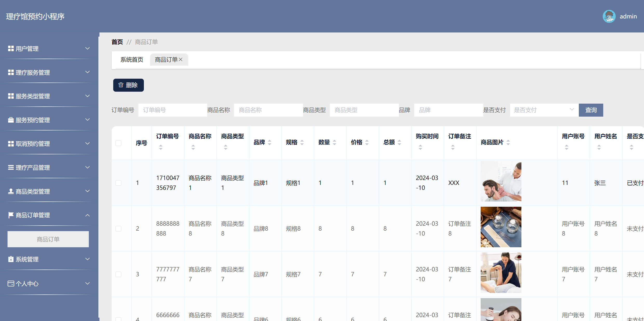Open the 商品订单 sidebar submenu item

tap(48, 239)
